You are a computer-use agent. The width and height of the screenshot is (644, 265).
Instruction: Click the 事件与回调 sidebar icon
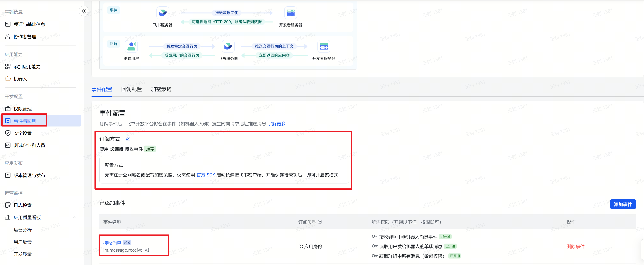8,121
